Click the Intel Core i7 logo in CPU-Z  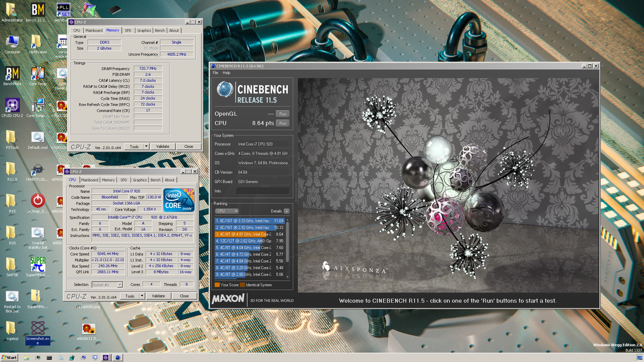(179, 200)
